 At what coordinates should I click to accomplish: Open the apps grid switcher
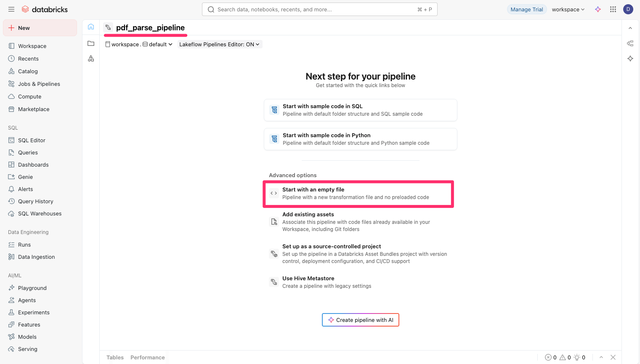613,9
